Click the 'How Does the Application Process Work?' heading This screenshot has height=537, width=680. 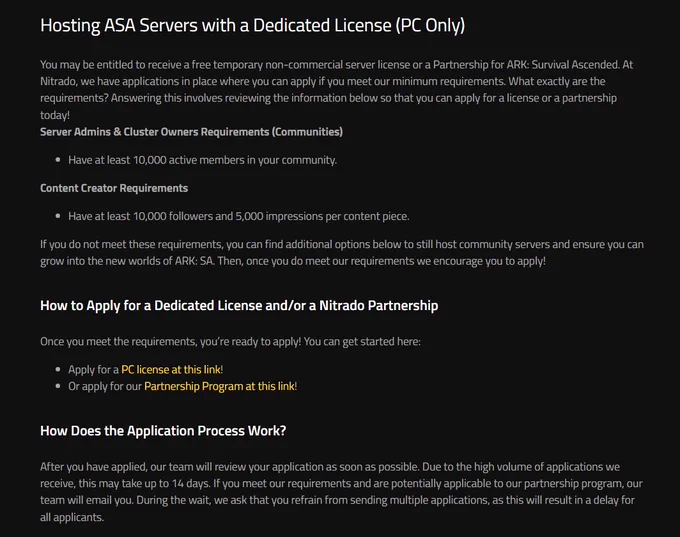pyautogui.click(x=163, y=431)
